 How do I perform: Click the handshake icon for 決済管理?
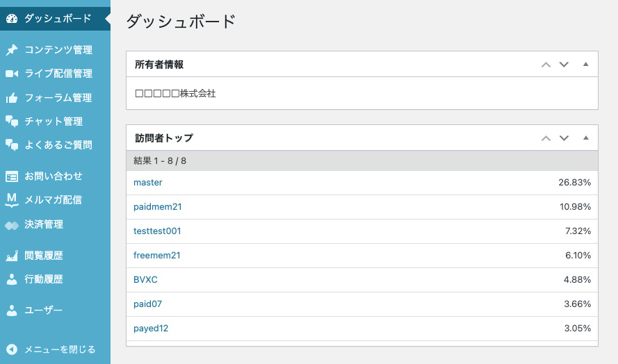coord(12,224)
